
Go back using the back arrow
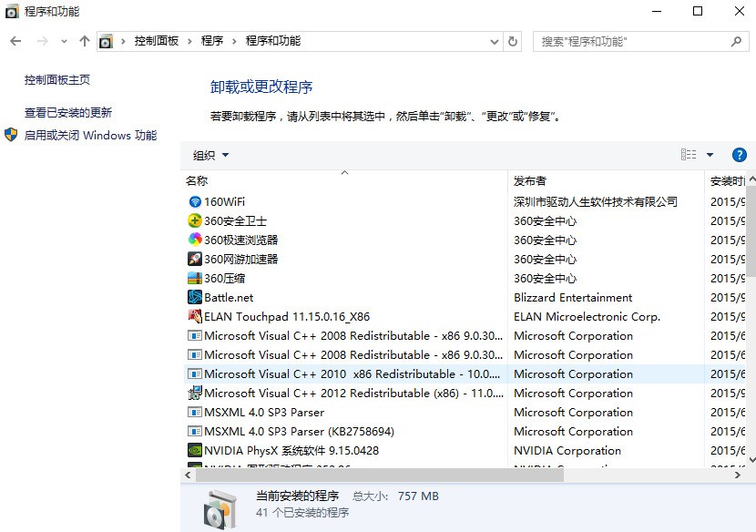(x=15, y=42)
